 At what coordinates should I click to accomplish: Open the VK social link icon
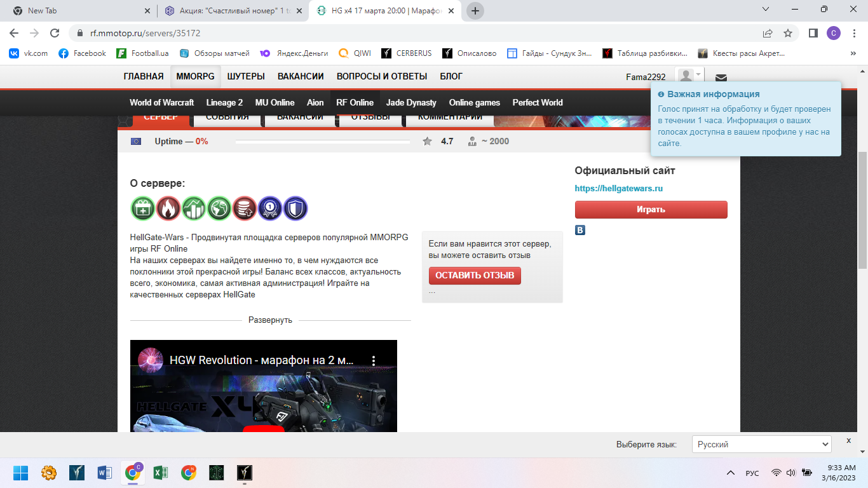[580, 230]
